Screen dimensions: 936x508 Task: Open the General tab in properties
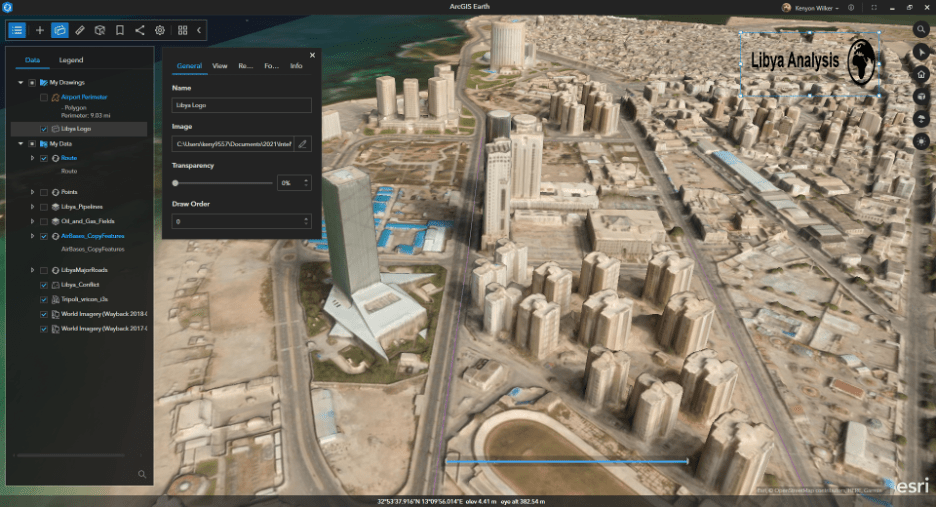coord(189,66)
